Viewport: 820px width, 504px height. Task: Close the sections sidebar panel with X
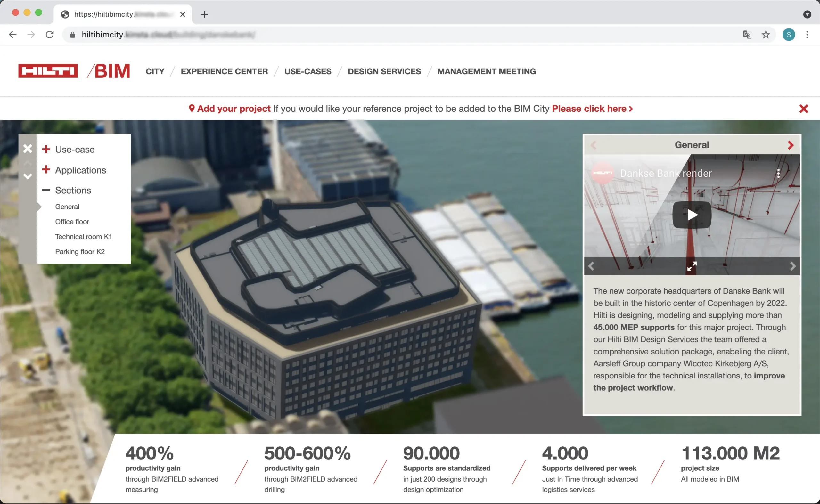point(28,149)
